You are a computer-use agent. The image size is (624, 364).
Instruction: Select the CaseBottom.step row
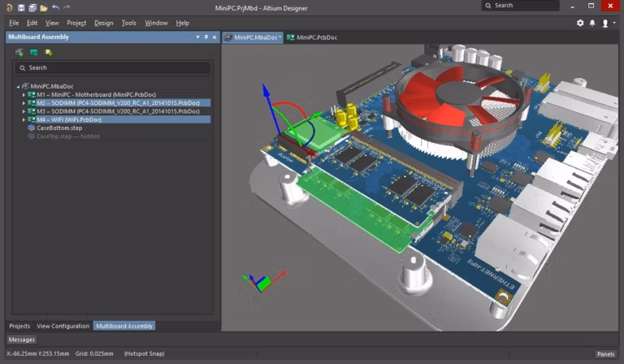59,128
